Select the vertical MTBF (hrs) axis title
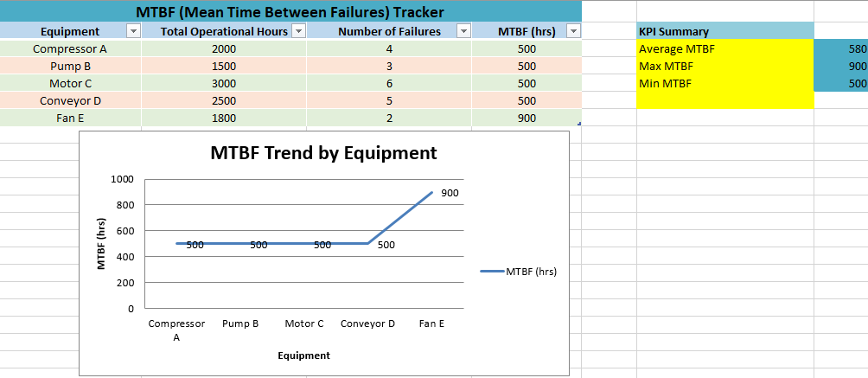Viewport: 868px width, 378px height. click(101, 244)
